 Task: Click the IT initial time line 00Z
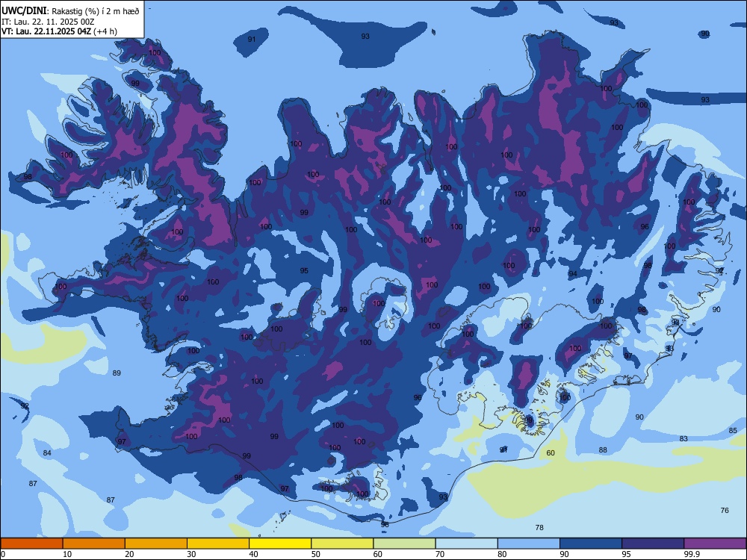click(x=48, y=22)
